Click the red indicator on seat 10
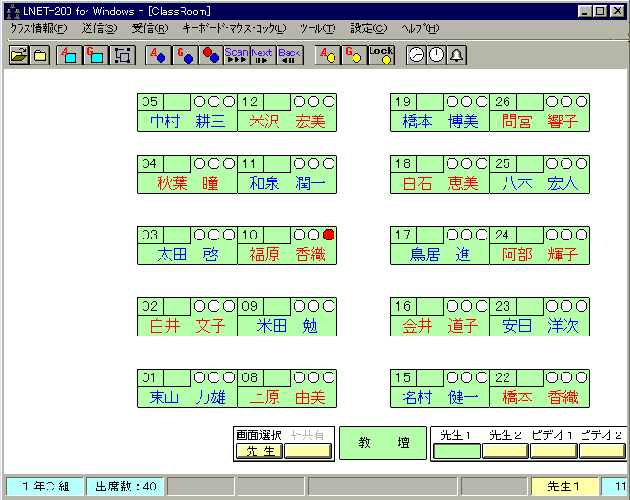Viewport: 630px width, 500px height. [x=329, y=234]
